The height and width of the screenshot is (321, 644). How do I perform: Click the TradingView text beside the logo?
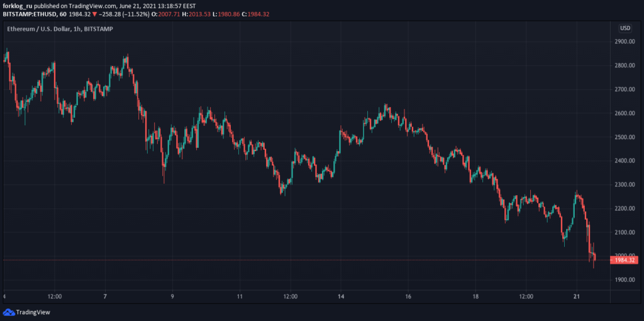point(33,312)
